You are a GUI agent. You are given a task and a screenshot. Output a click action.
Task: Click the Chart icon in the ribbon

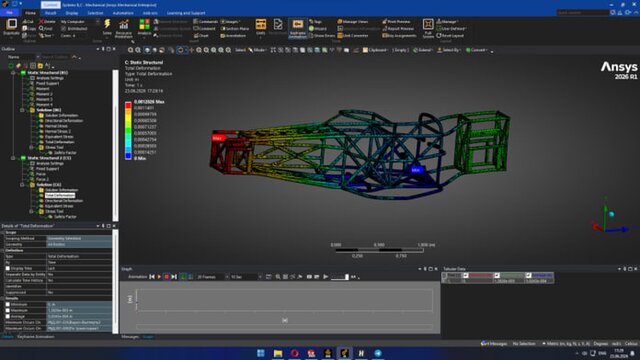click(196, 36)
